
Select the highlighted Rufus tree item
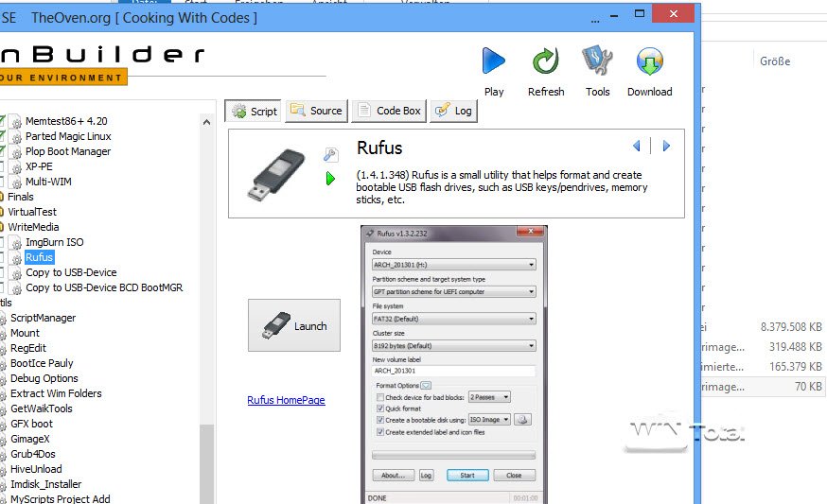(x=39, y=257)
